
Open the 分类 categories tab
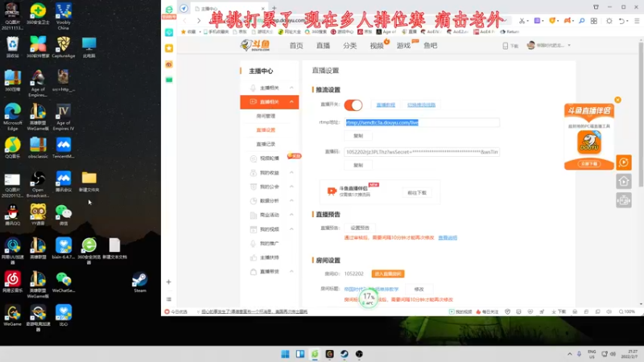pos(349,46)
